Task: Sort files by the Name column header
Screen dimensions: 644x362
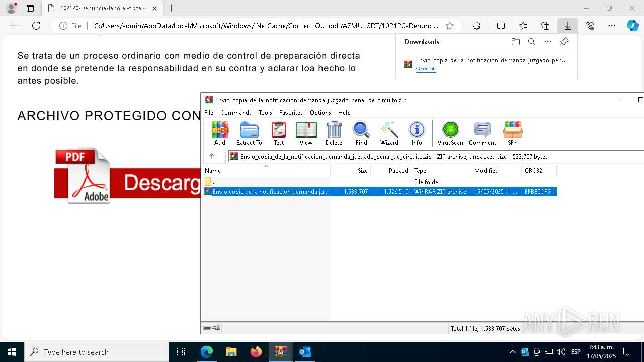Action: click(266, 171)
